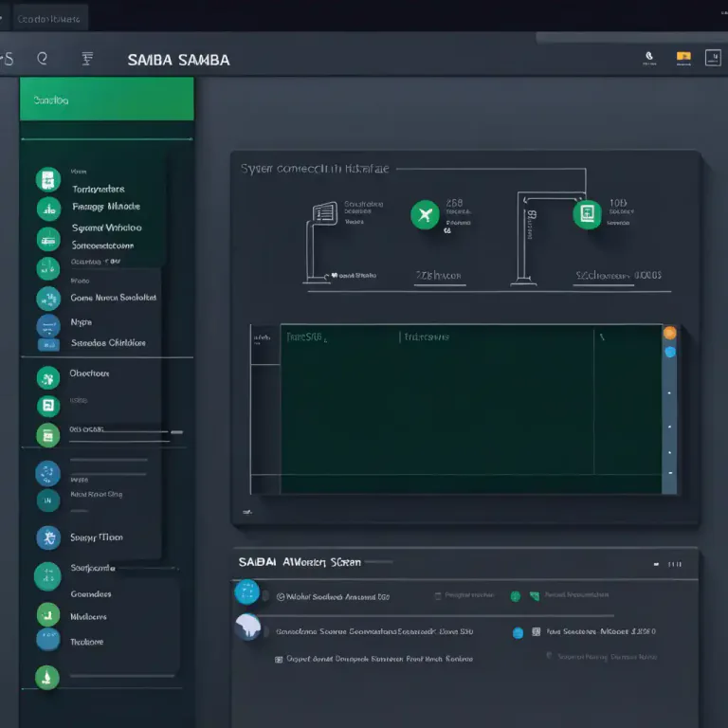The image size is (728, 728).
Task: Click the grid icon before Fooa Sonotooro Mlooor
Action: click(x=536, y=631)
